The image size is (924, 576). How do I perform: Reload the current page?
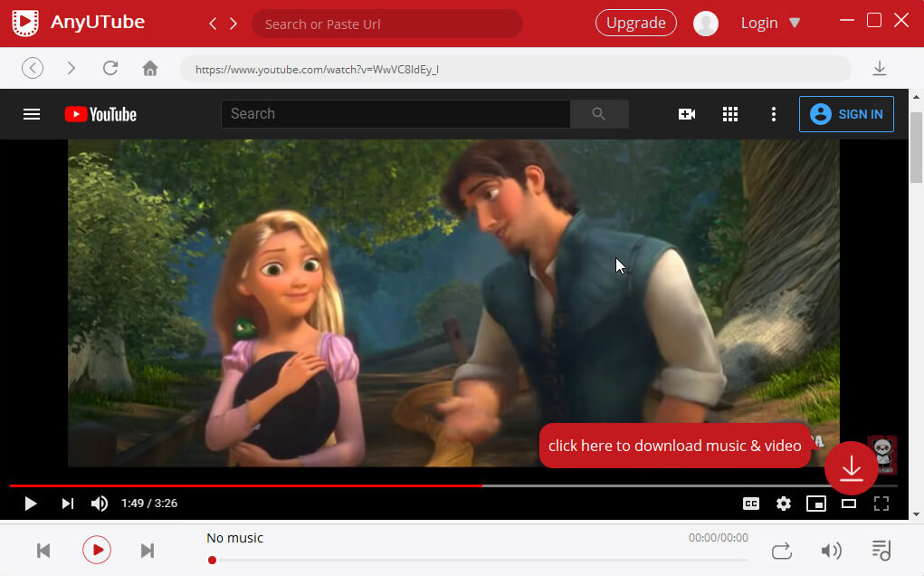[x=110, y=69]
